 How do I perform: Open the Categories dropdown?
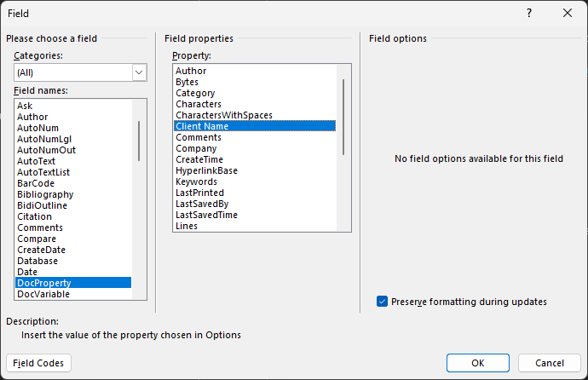[80, 72]
